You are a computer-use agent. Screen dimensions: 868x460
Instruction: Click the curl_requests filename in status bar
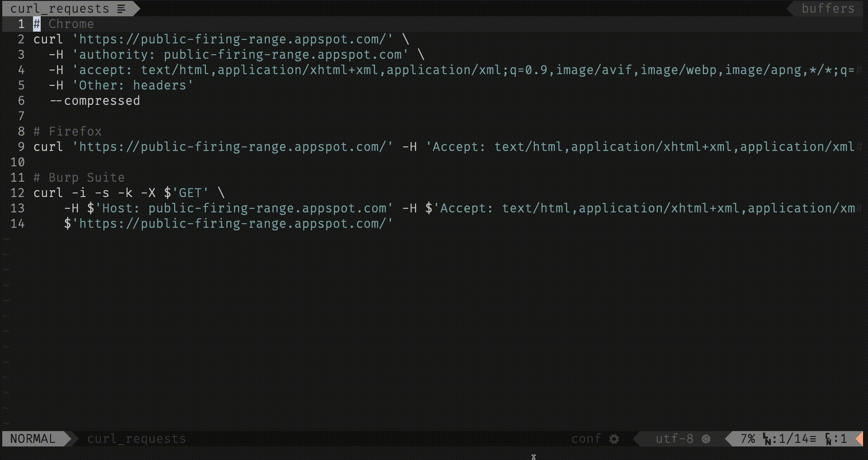(x=136, y=439)
